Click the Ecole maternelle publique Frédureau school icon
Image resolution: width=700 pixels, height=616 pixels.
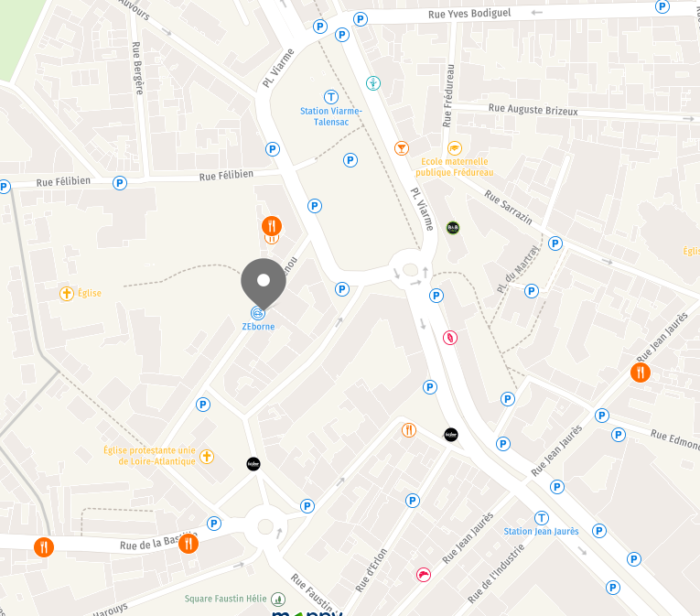[x=455, y=148]
